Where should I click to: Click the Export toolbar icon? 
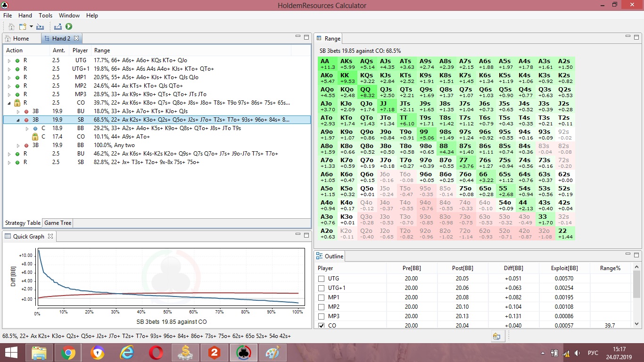coord(58,27)
